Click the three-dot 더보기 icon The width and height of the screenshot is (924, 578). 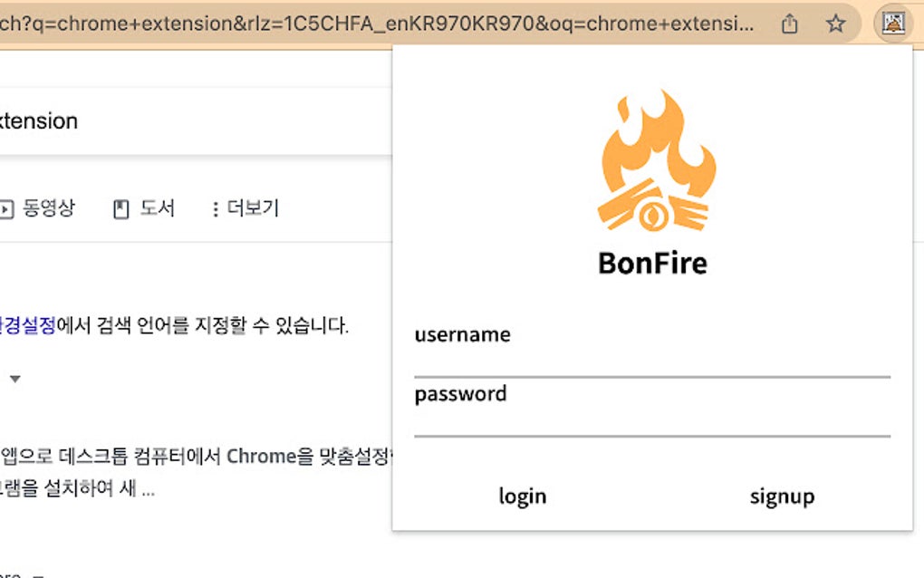tap(215, 207)
